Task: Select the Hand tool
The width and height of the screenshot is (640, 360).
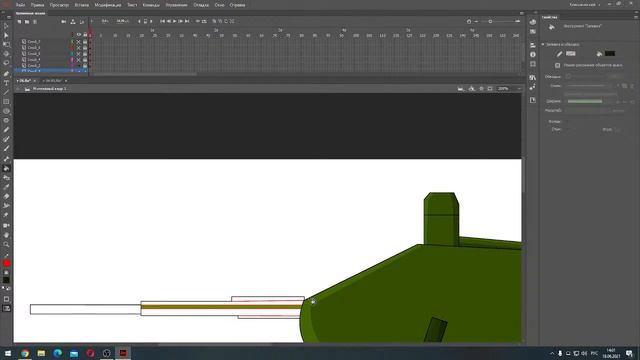Action: point(6,235)
